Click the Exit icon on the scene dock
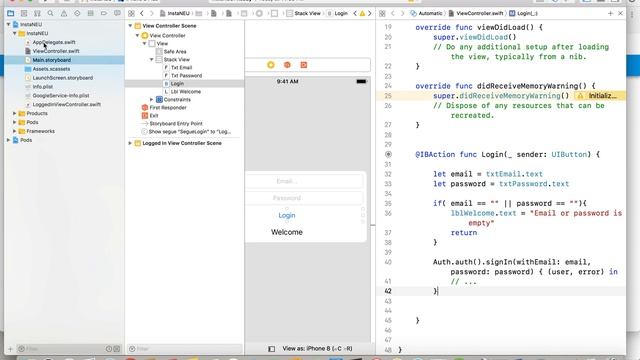Image resolution: width=640 pixels, height=360 pixels. pyautogui.click(x=304, y=65)
